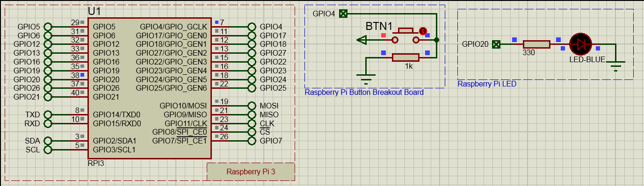Click the SDA terminal on the left side
The width and height of the screenshot is (644, 186).
coord(47,141)
